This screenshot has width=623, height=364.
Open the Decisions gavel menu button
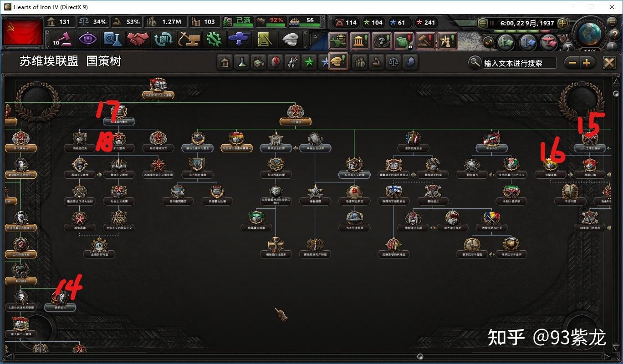(x=62, y=39)
